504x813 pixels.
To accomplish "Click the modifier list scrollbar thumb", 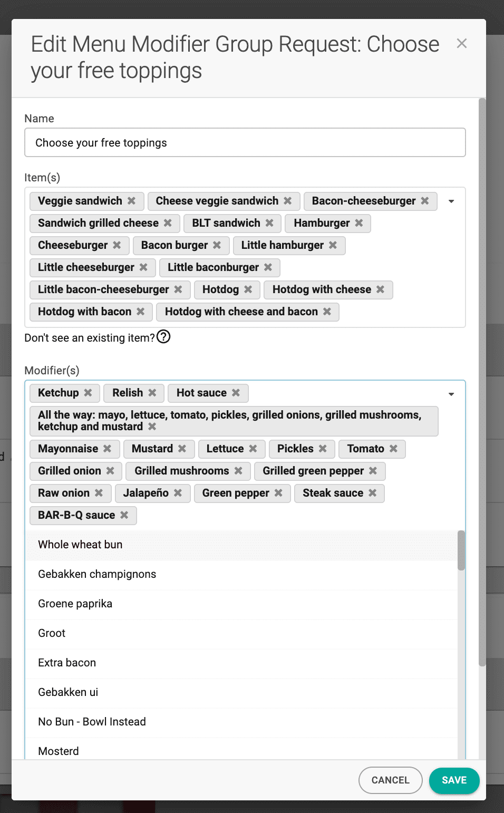I will point(461,550).
